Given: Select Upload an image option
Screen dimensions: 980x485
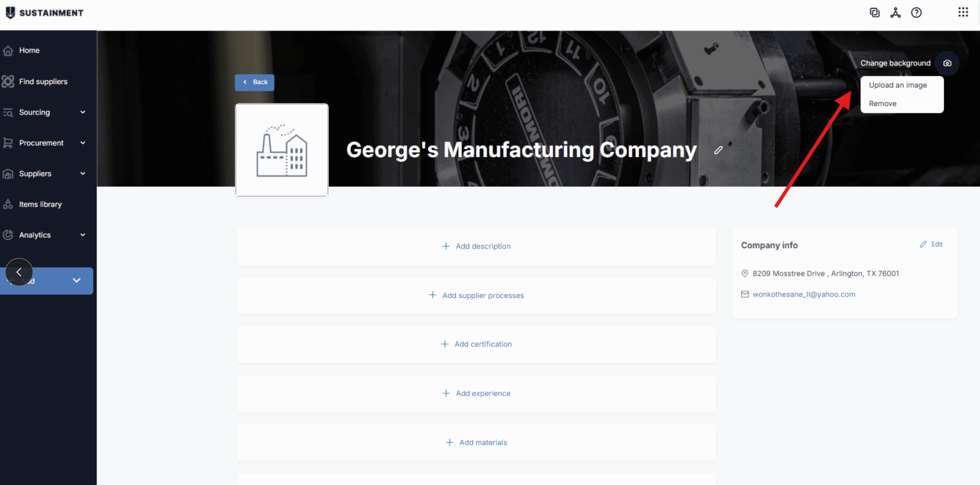Looking at the screenshot, I should (898, 85).
